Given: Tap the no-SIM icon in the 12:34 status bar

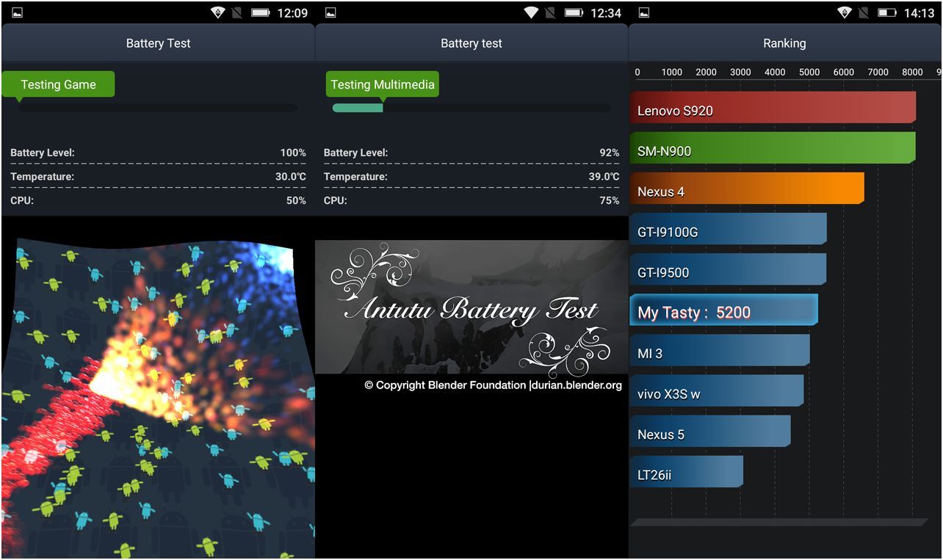Looking at the screenshot, I should [552, 12].
